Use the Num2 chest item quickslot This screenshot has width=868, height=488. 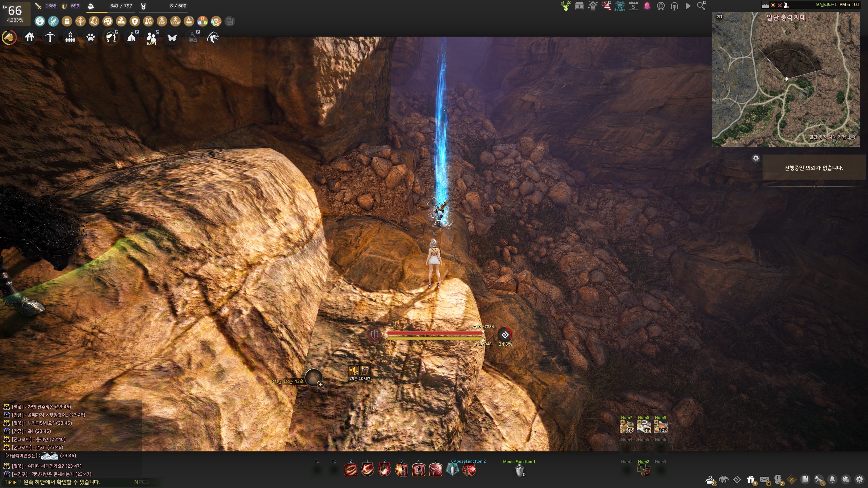click(644, 470)
